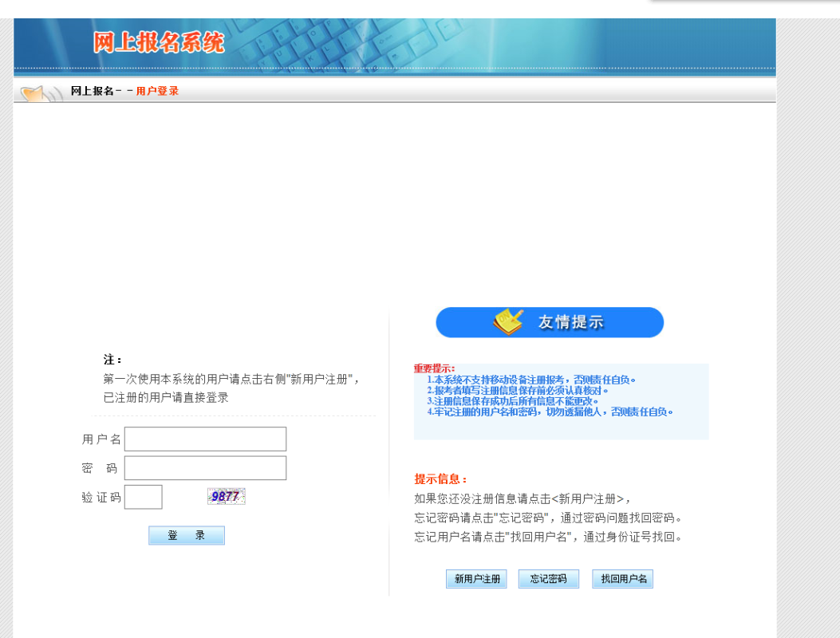Click the 网上报名系统 header title logo

tap(159, 42)
